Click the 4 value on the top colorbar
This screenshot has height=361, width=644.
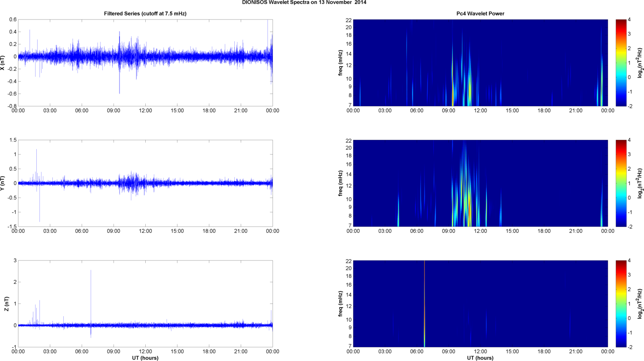pyautogui.click(x=629, y=20)
